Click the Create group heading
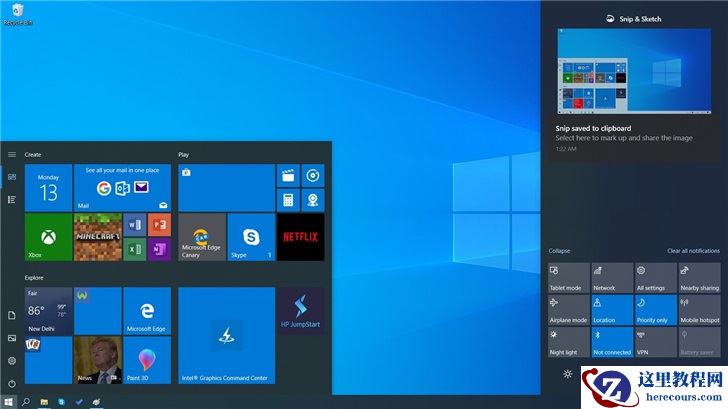728x409 pixels. (x=33, y=155)
